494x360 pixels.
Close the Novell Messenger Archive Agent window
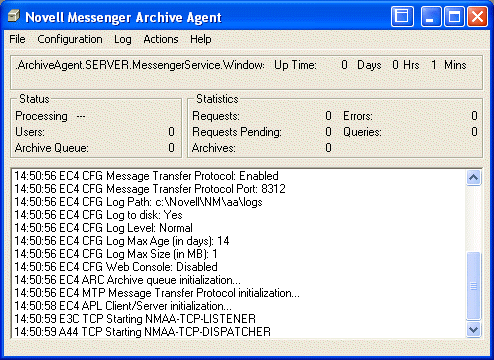tap(477, 16)
